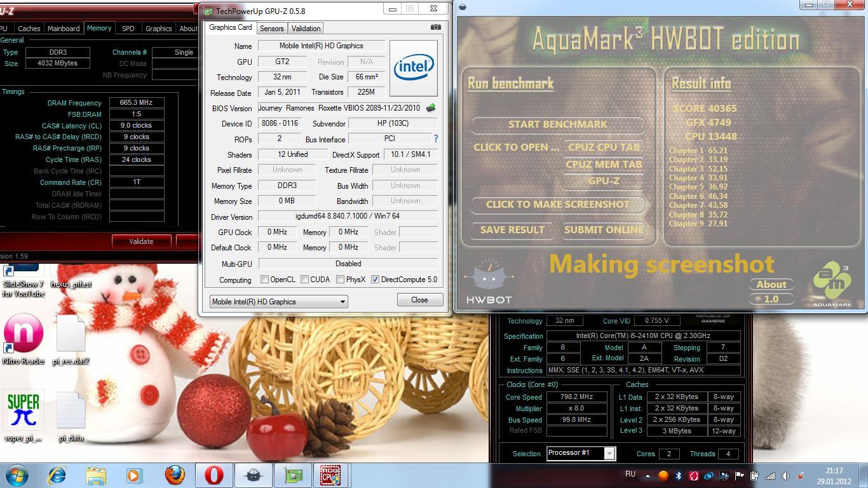Click CPUZ MEM TAB button
Viewport: 868px width, 488px height.
tap(604, 164)
